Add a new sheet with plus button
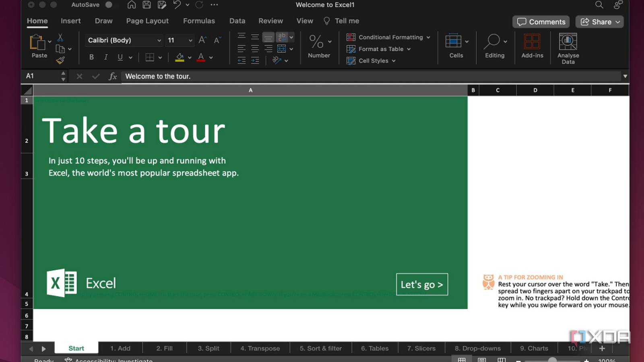The width and height of the screenshot is (644, 362). click(x=602, y=348)
